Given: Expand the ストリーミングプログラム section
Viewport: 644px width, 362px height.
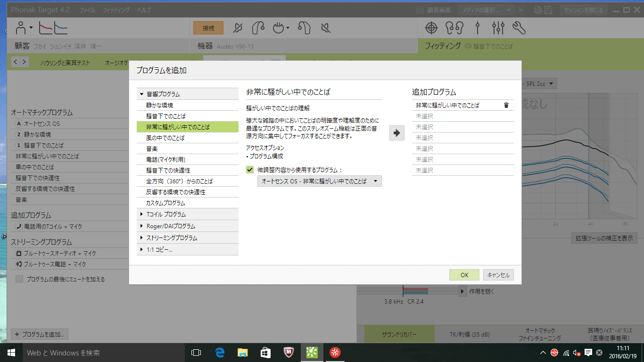Looking at the screenshot, I should tap(188, 238).
